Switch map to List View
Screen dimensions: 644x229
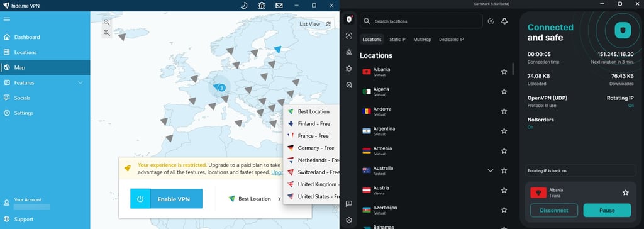pos(309,25)
